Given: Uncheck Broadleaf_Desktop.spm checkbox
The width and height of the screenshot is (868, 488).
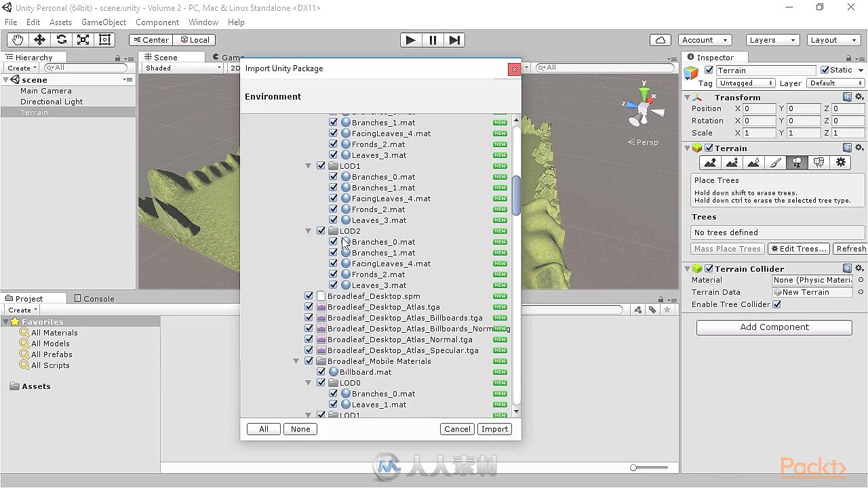Looking at the screenshot, I should [x=309, y=296].
